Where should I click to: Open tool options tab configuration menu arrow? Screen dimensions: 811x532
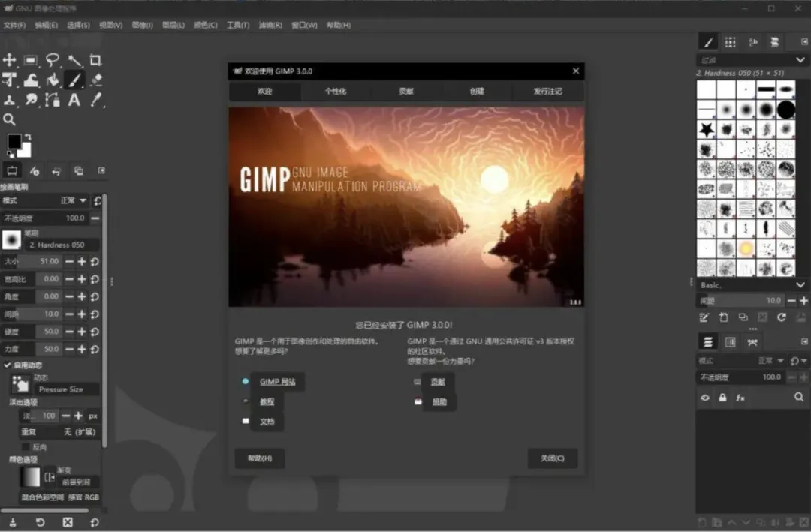pyautogui.click(x=101, y=170)
